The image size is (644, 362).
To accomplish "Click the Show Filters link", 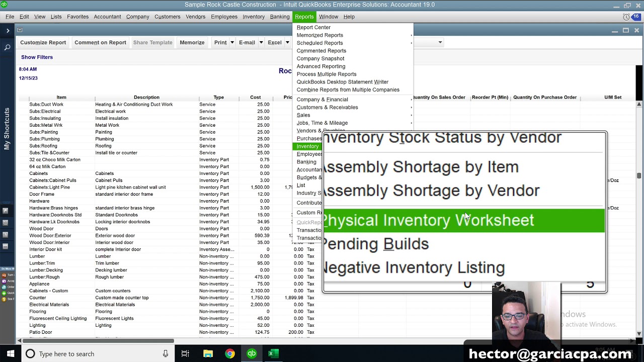I will 37,57.
